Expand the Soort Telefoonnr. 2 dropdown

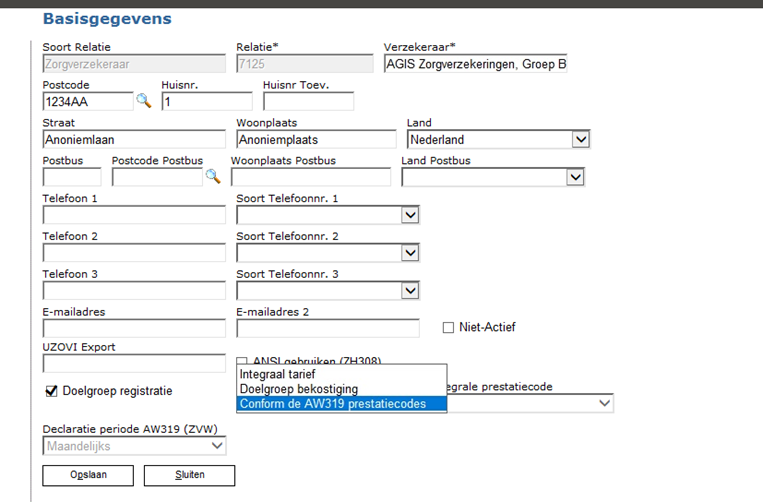(409, 252)
